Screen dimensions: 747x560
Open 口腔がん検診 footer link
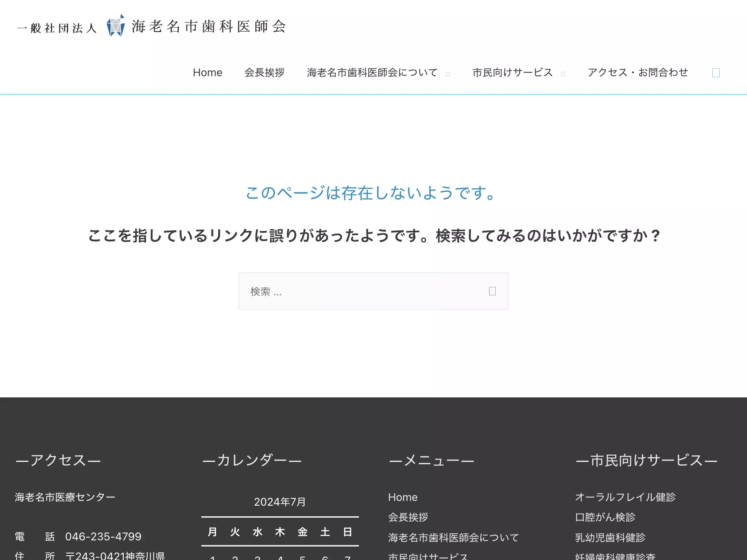605,517
